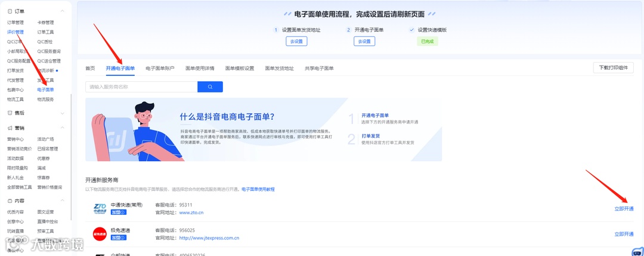Open 图文运营 in the sidebar
The image size is (644, 256).
point(45,212)
